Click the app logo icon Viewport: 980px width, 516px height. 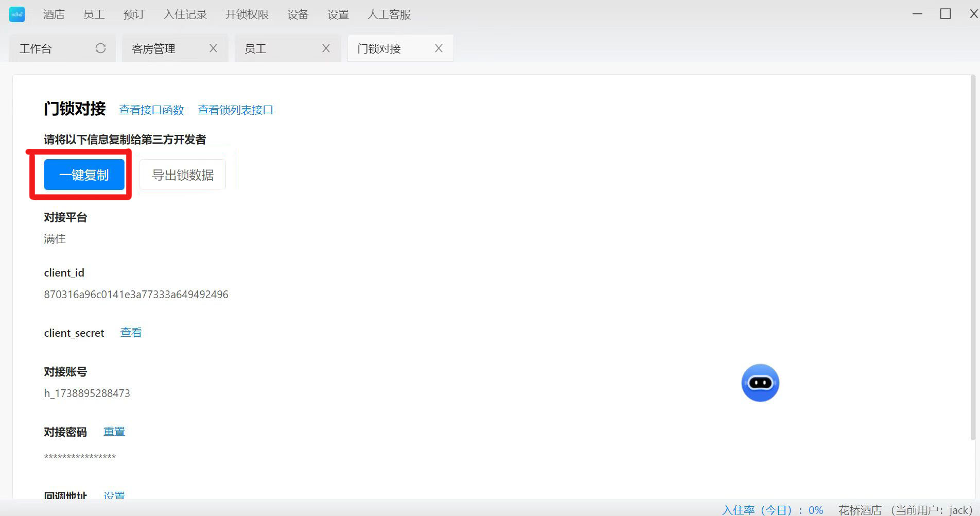tap(17, 14)
